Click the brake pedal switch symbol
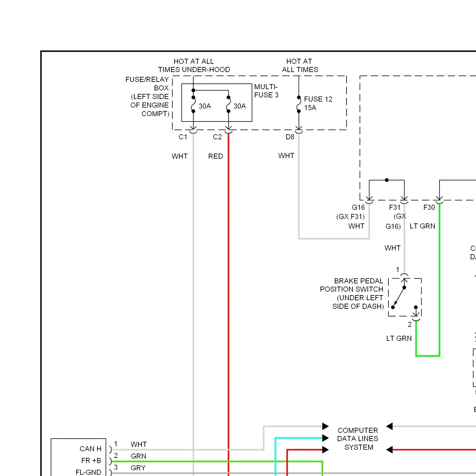The width and height of the screenshot is (476, 476). click(405, 297)
